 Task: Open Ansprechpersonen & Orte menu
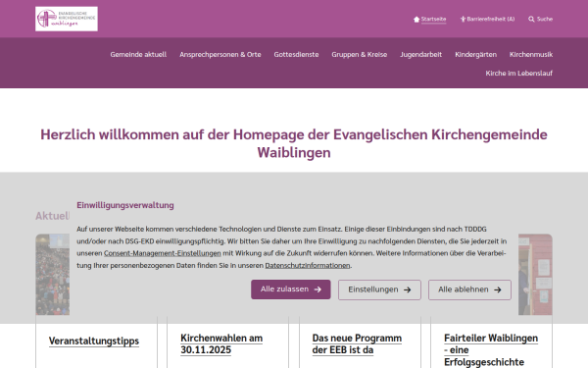[220, 54]
